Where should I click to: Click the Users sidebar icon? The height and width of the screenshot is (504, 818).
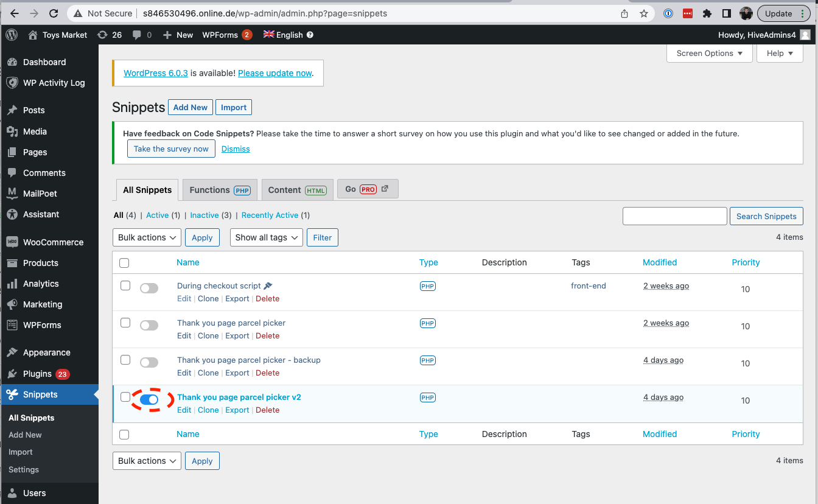click(12, 493)
